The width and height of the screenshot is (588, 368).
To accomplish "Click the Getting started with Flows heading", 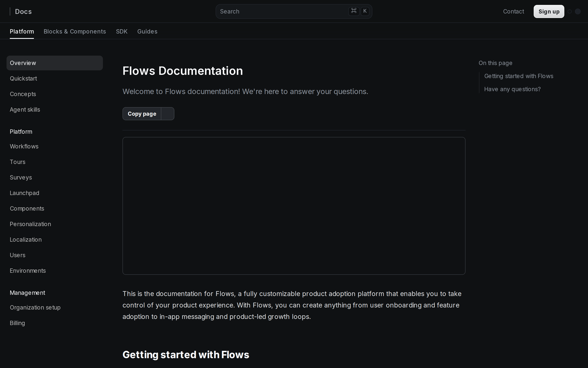I will coord(186,355).
